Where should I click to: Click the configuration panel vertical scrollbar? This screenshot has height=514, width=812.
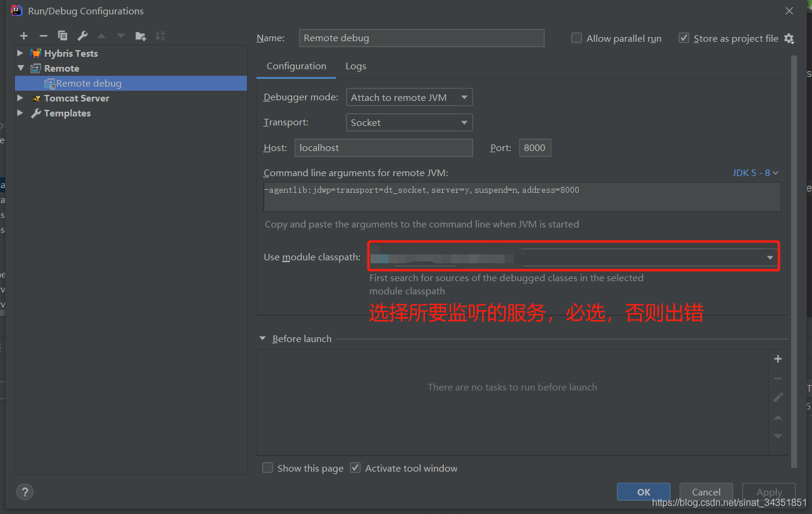click(794, 261)
